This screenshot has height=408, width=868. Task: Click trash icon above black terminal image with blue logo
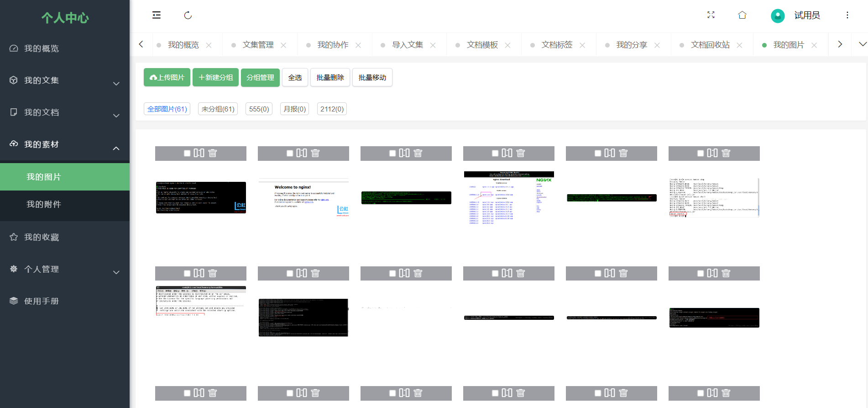pos(213,153)
